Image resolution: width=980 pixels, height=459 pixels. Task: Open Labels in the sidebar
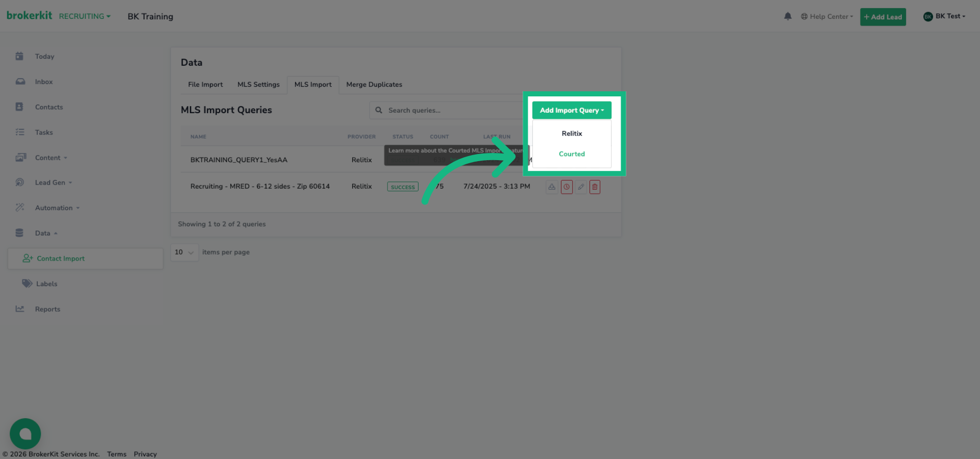click(46, 284)
